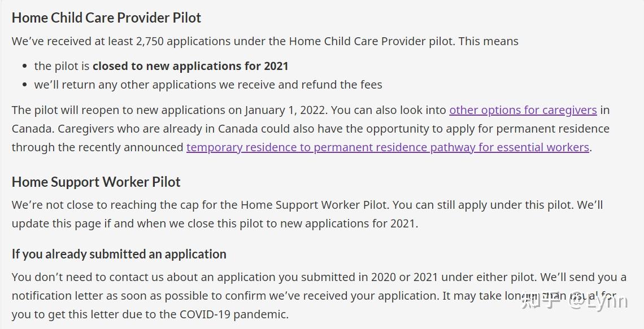Click the 知乎 @Lynn watermark

pyautogui.click(x=575, y=301)
